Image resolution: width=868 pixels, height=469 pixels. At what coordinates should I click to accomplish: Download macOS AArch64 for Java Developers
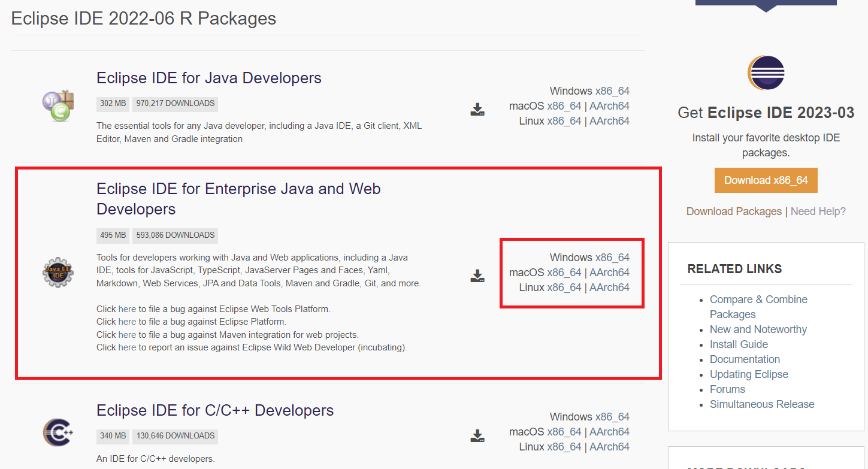(x=609, y=106)
